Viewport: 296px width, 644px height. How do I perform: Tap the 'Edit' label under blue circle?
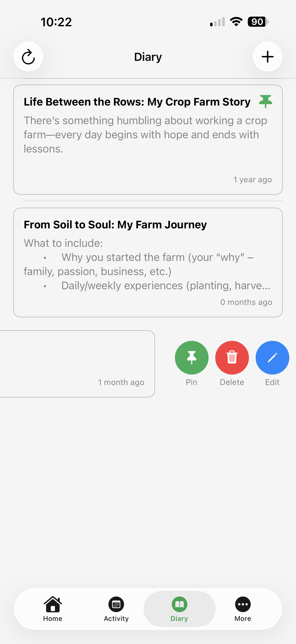[x=272, y=382]
